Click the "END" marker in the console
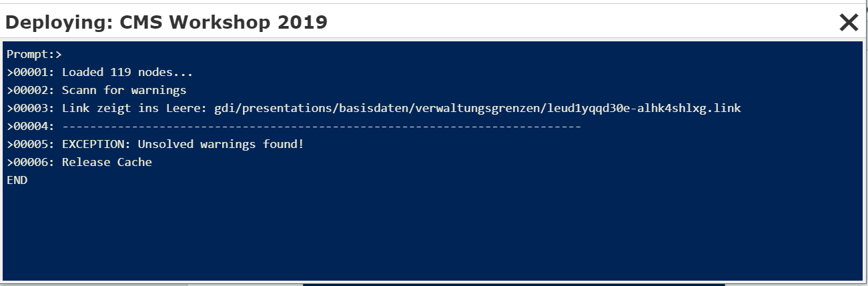 17,180
